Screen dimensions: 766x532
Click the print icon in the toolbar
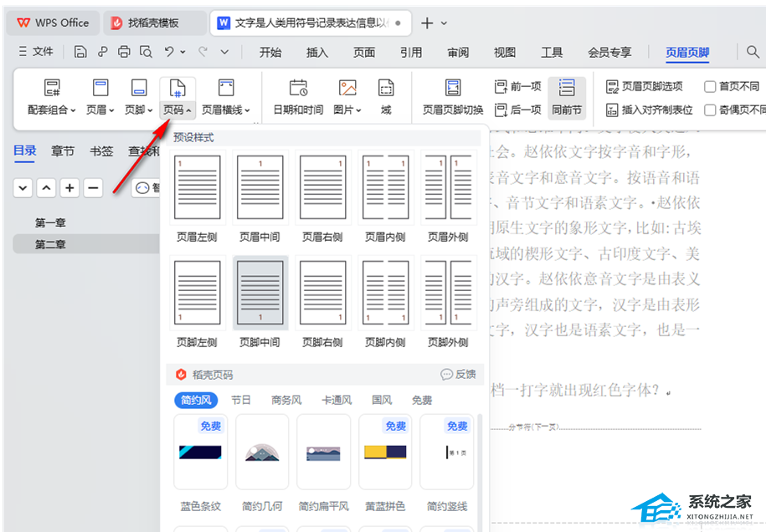(124, 52)
